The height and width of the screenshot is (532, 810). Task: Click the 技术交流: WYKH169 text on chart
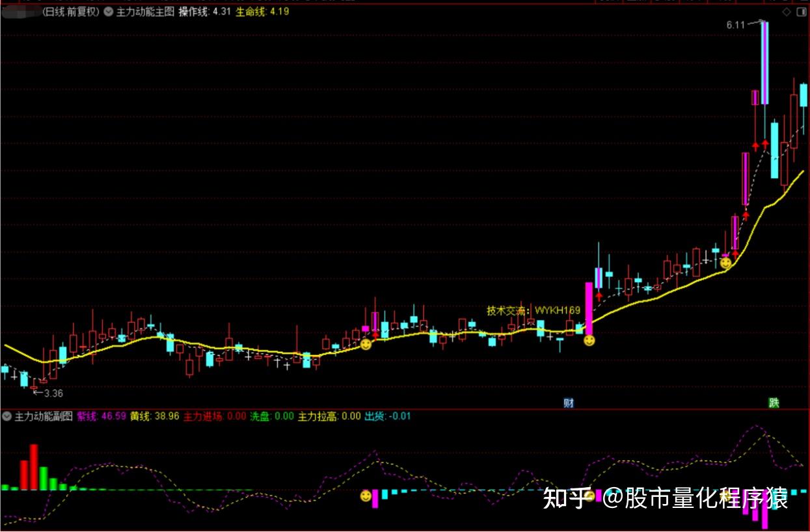click(533, 311)
